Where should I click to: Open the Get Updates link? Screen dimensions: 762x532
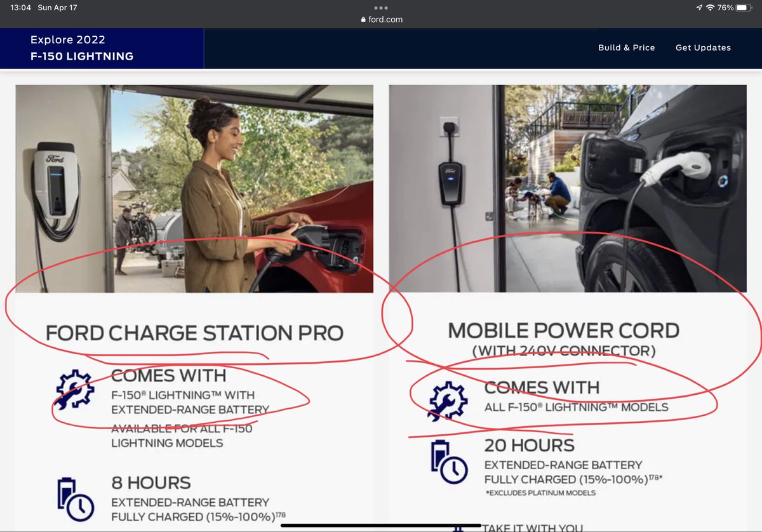point(703,48)
